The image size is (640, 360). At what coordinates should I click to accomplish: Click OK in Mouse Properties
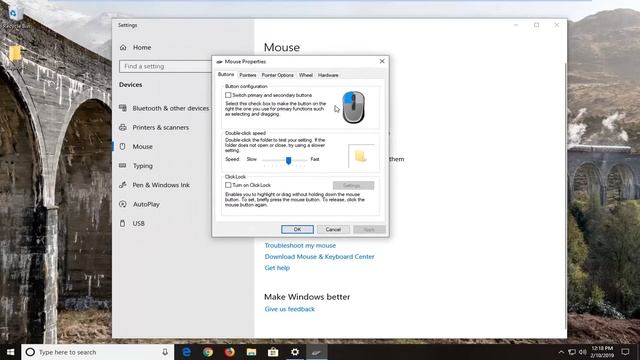(x=297, y=229)
